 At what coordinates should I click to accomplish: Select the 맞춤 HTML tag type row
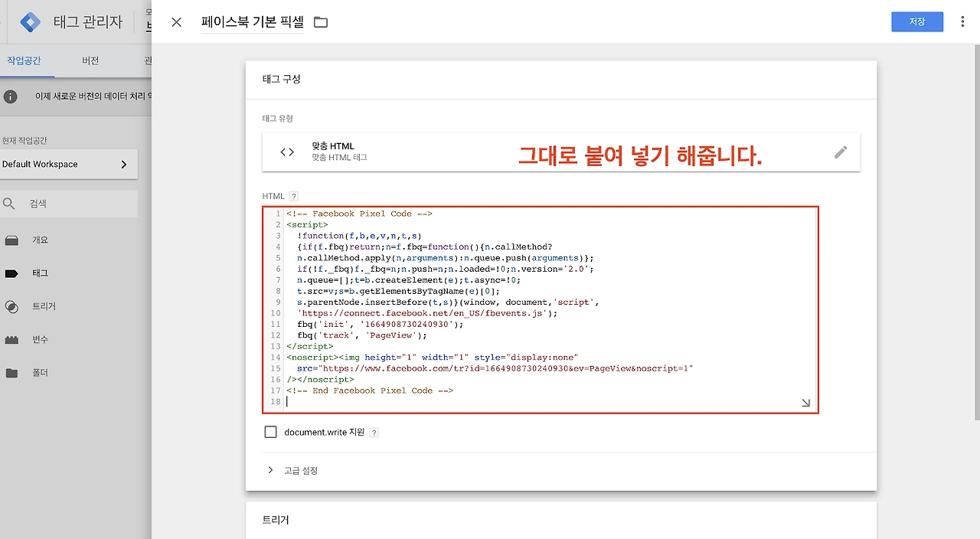560,152
